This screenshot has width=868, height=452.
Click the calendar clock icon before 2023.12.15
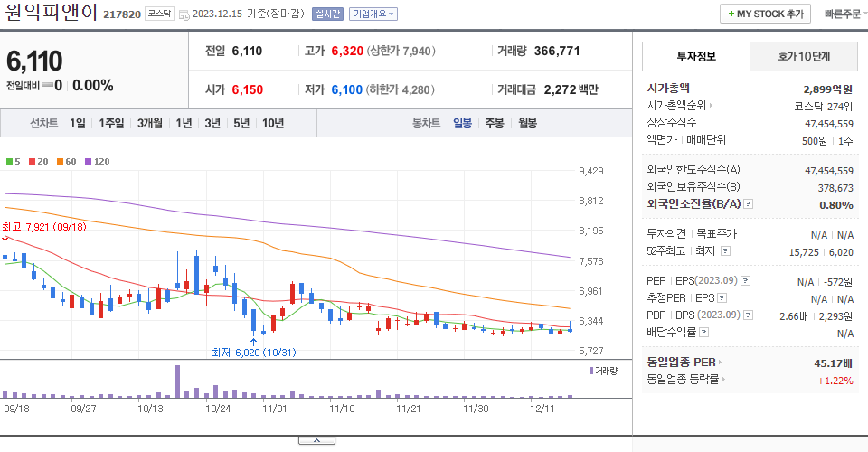(184, 14)
